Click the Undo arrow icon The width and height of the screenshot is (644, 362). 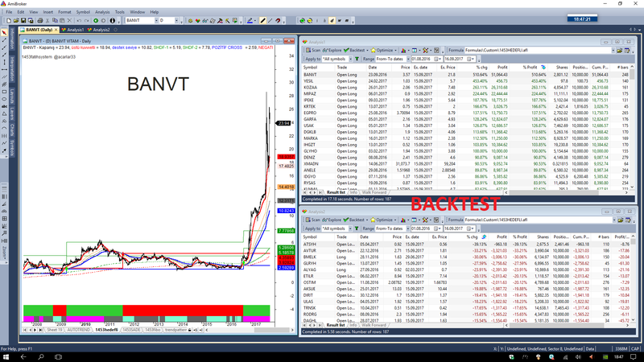pos(79,21)
